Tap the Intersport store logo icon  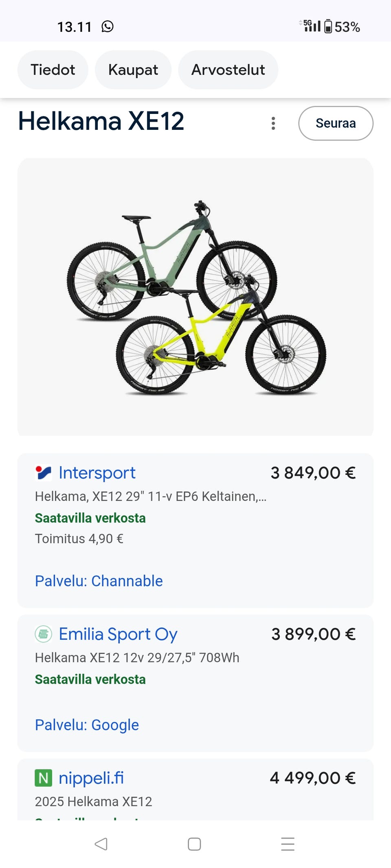point(43,473)
